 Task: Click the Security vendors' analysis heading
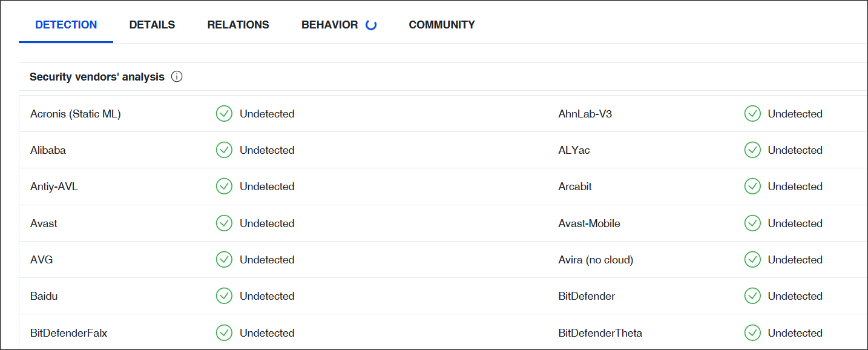tap(97, 77)
